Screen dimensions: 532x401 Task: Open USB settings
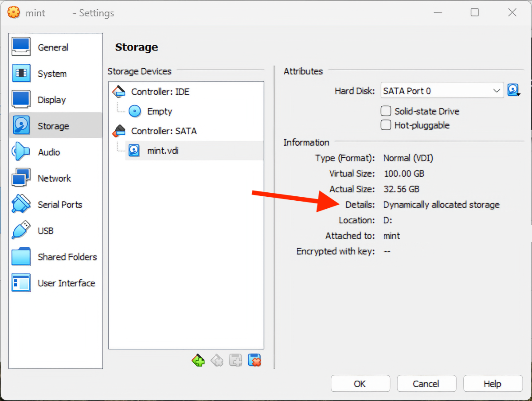[56, 230]
